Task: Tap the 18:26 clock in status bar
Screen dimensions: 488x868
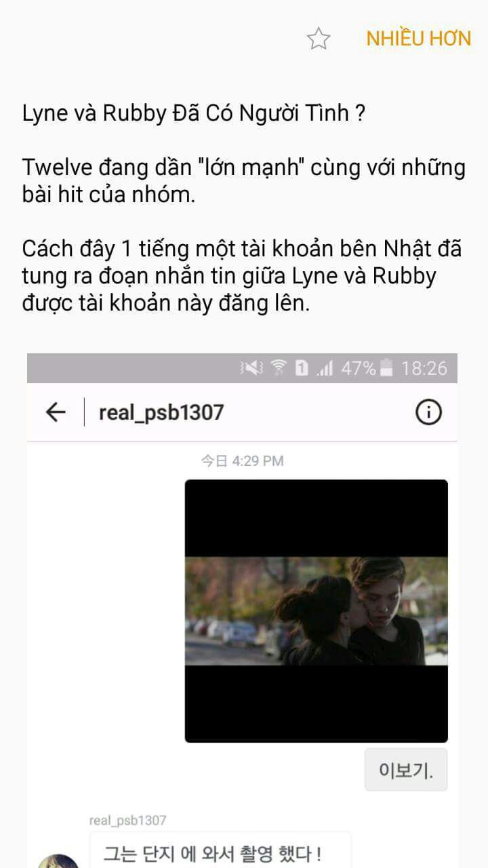Action: click(424, 368)
